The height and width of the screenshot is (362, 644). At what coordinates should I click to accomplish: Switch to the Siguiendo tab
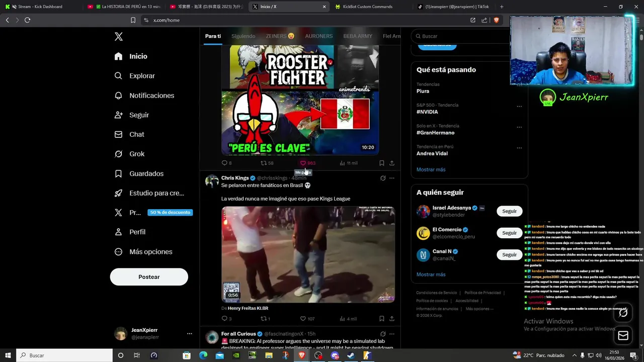click(243, 36)
